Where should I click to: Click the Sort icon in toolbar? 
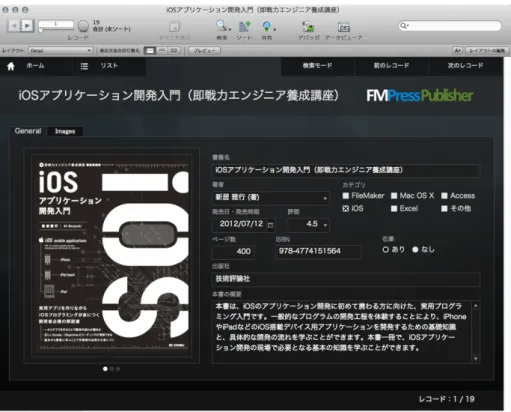click(x=244, y=26)
